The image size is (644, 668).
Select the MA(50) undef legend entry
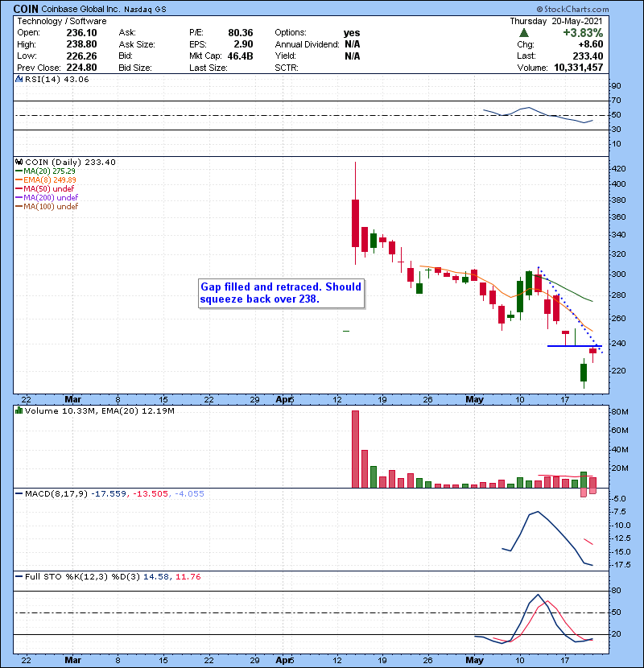click(x=45, y=188)
